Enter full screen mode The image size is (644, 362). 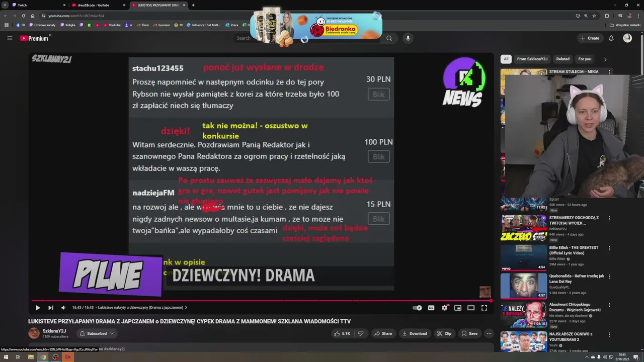pyautogui.click(x=484, y=308)
